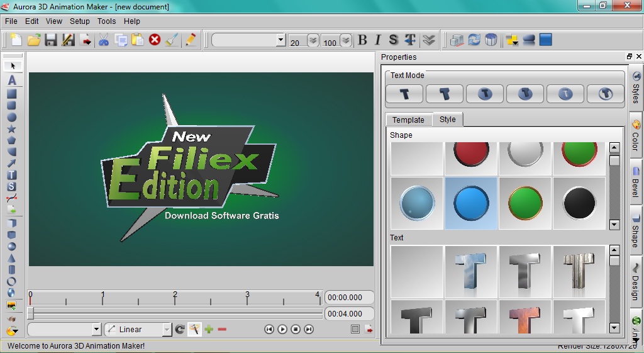This screenshot has width=644, height=353.
Task: Click the Play playback button
Action: click(282, 329)
